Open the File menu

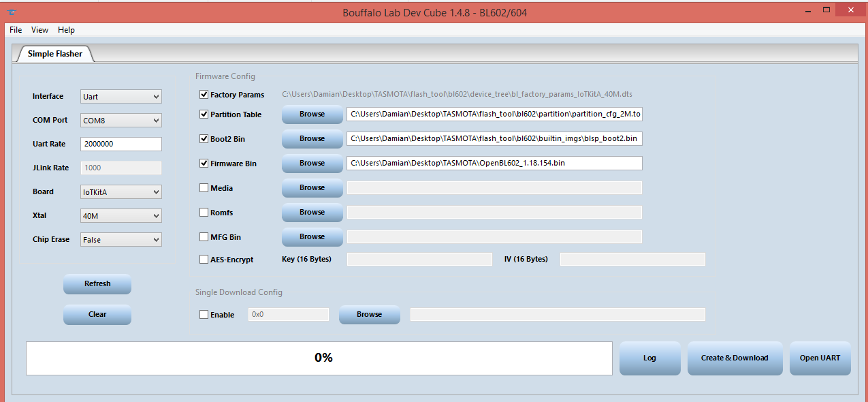point(16,30)
